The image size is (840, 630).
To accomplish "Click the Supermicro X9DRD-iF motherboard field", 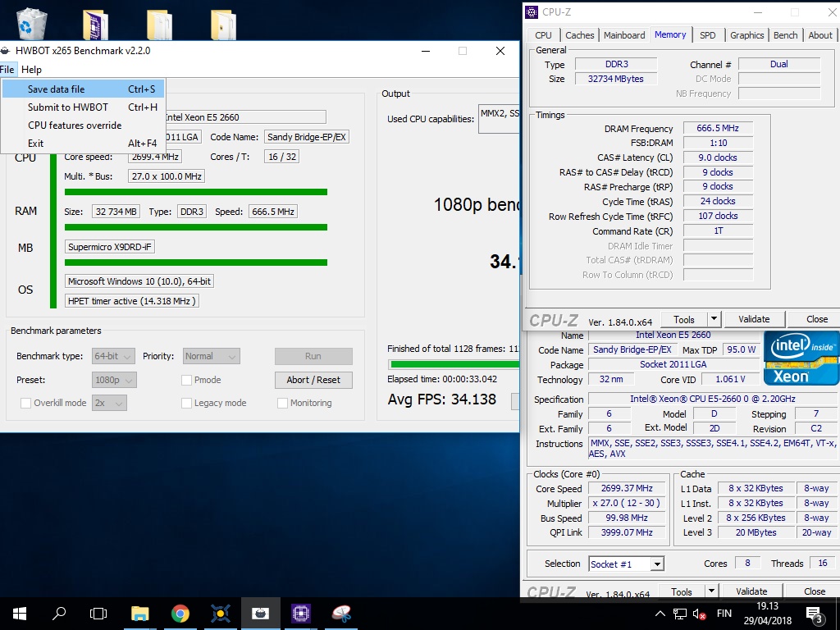I will pyautogui.click(x=110, y=247).
